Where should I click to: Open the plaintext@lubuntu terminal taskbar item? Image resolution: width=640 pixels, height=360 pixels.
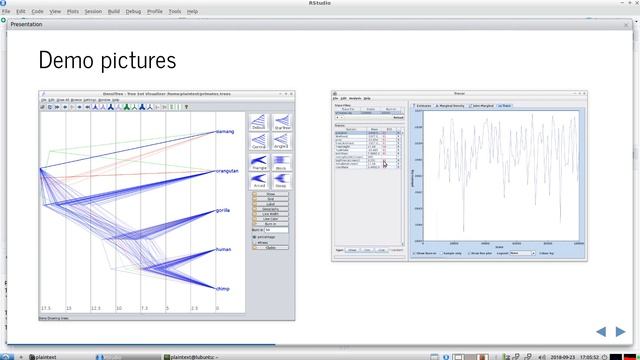(x=191, y=357)
